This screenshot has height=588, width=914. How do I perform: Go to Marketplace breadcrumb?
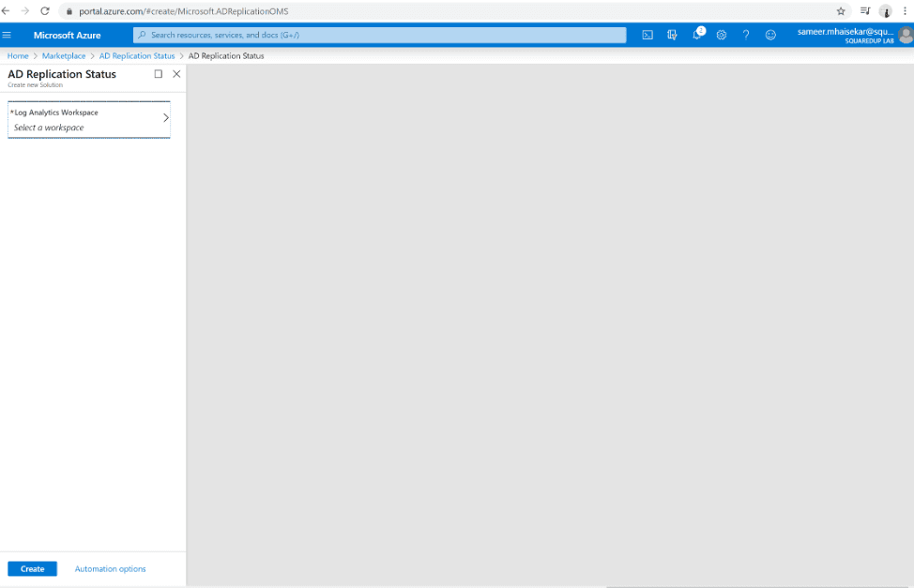point(64,56)
